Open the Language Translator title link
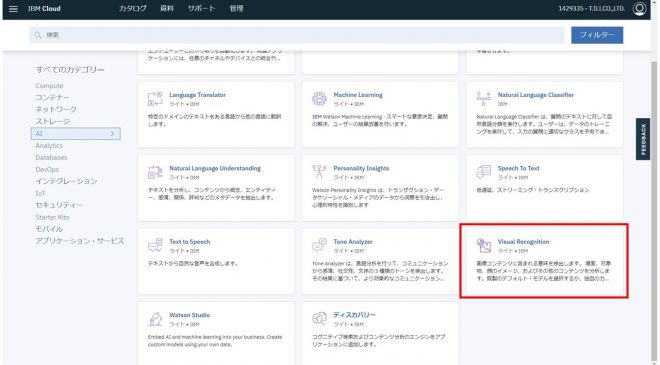The image size is (660, 365). [197, 95]
